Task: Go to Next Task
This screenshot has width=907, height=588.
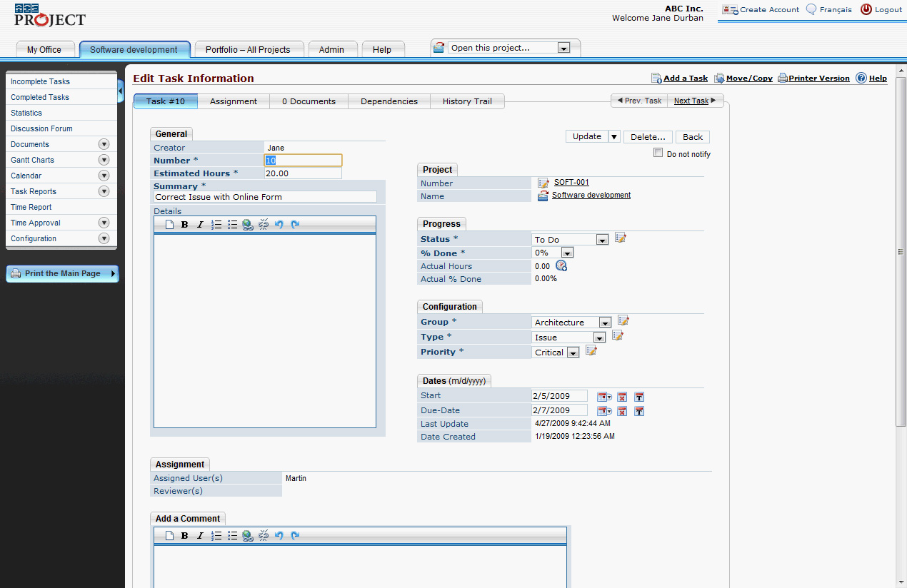Action: click(695, 101)
